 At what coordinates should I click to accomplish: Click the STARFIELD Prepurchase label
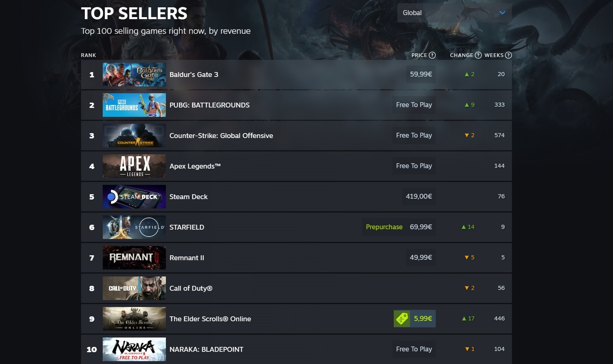[x=384, y=227]
